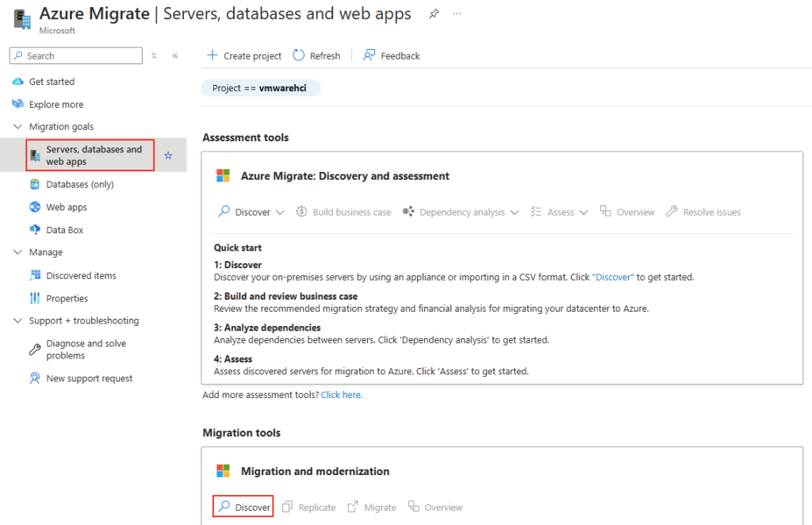Click the Microsoft logo beside Discovery and assessment
Screen dimensions: 812x525
[223, 175]
